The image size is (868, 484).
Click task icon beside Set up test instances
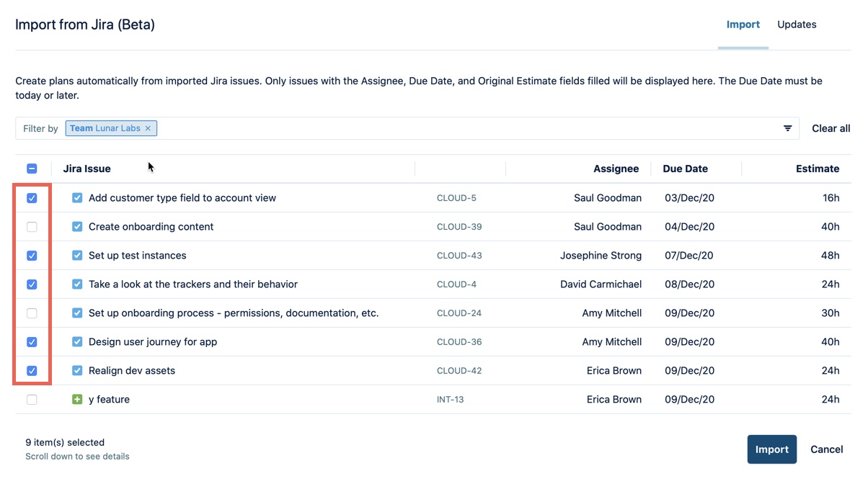(x=77, y=256)
